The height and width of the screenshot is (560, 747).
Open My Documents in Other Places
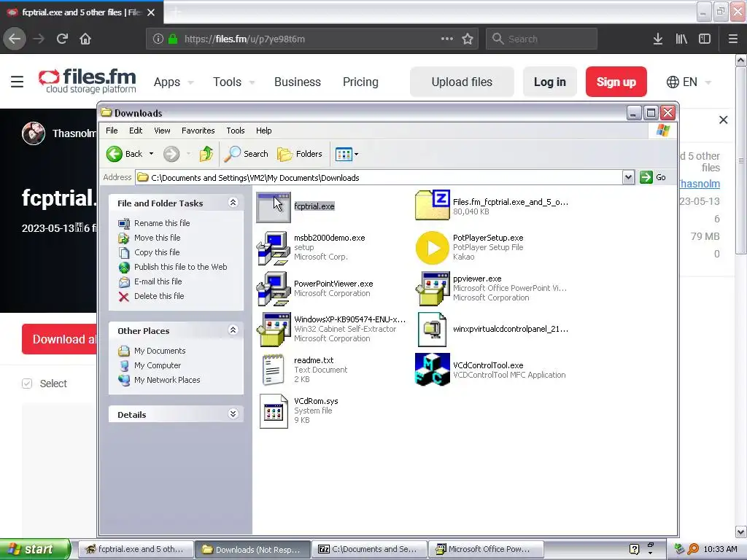pyautogui.click(x=160, y=351)
